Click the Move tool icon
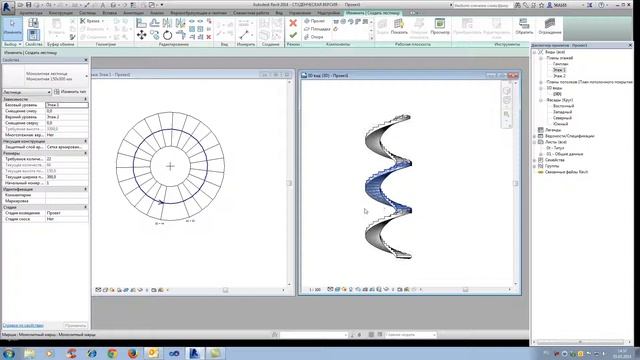 click(141, 35)
